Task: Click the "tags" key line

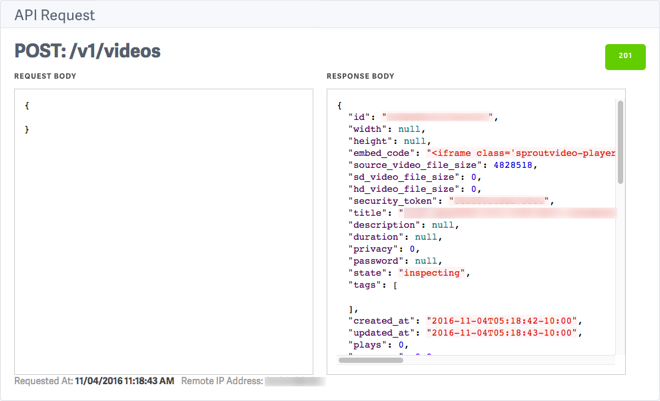Action: 373,285
